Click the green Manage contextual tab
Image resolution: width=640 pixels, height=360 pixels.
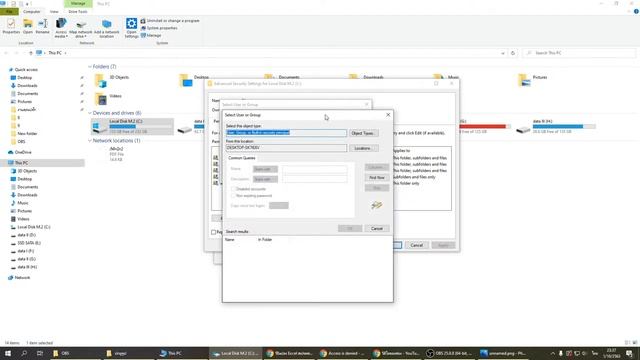coord(78,4)
